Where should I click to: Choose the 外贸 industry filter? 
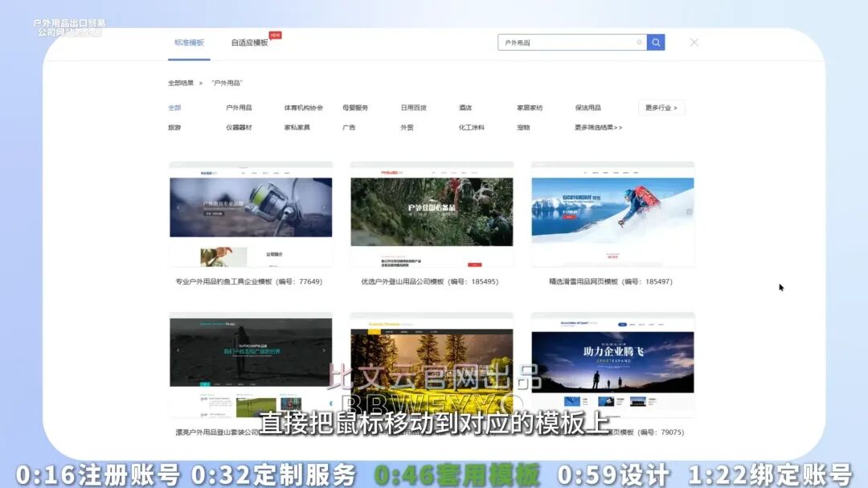point(407,128)
